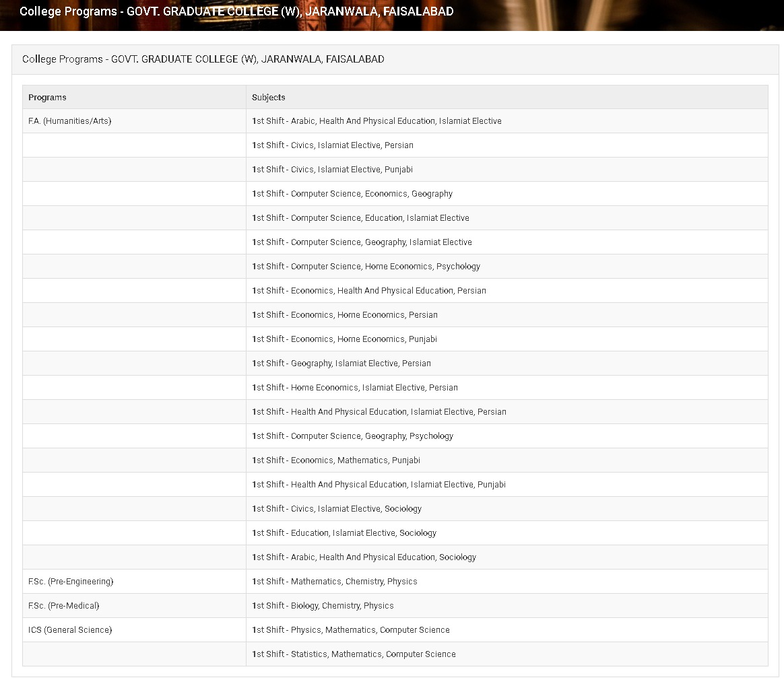This screenshot has width=784, height=688.
Task: Click the page banner title at top
Action: point(236,11)
